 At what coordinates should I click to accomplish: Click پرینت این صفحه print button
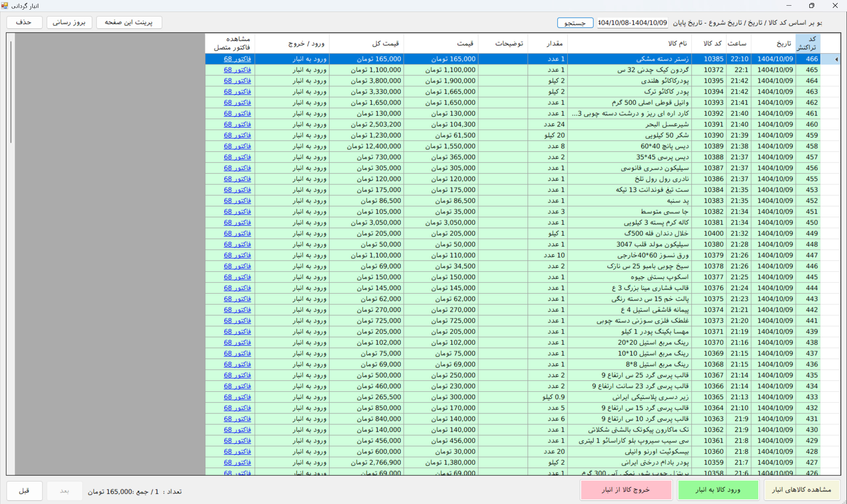click(x=129, y=22)
